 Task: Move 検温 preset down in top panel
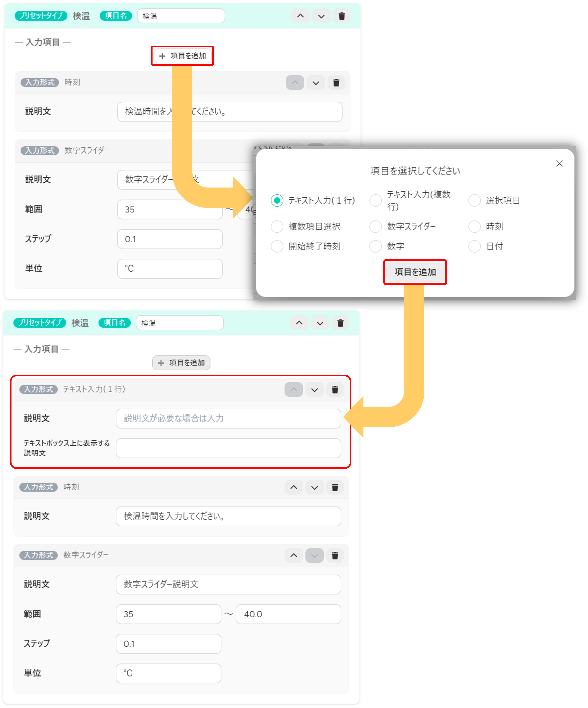click(321, 16)
